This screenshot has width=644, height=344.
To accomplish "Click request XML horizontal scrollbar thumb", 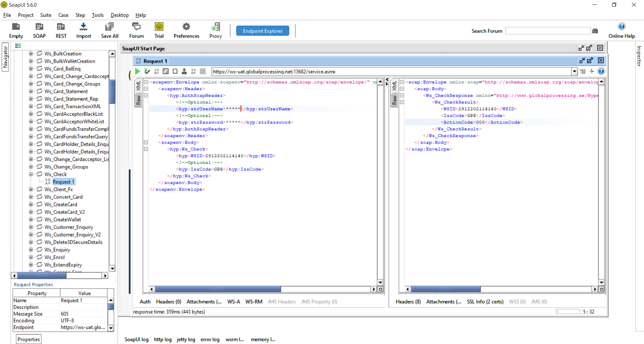I will 218,289.
